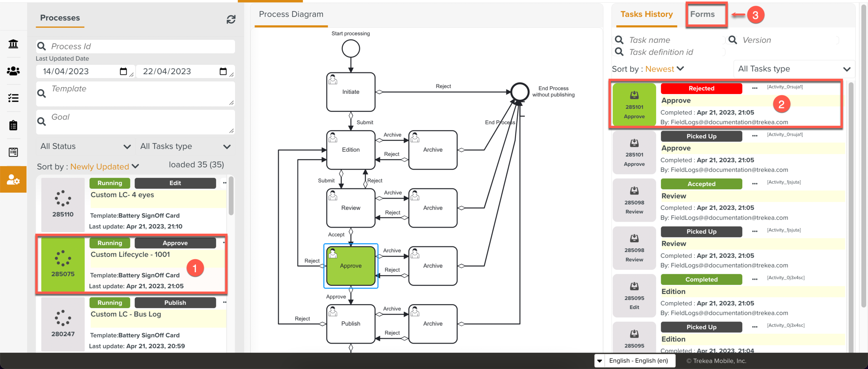Open the calendar picker for 14/04/2023 date

click(x=123, y=72)
